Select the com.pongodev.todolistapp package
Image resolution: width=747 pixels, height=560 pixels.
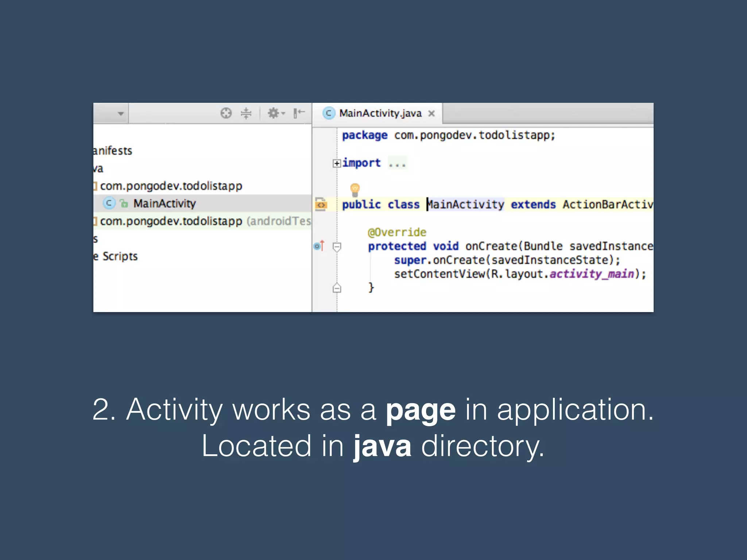coord(171,186)
